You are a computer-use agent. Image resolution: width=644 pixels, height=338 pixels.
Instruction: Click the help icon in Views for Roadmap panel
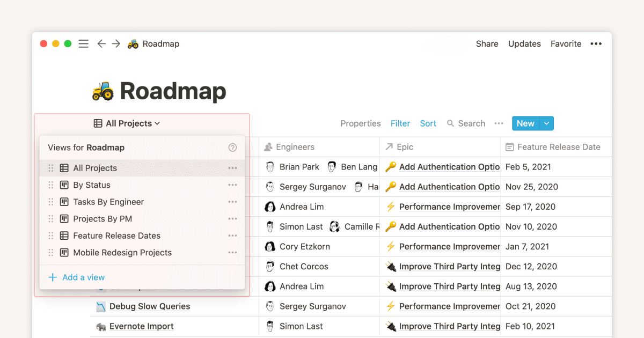(233, 148)
